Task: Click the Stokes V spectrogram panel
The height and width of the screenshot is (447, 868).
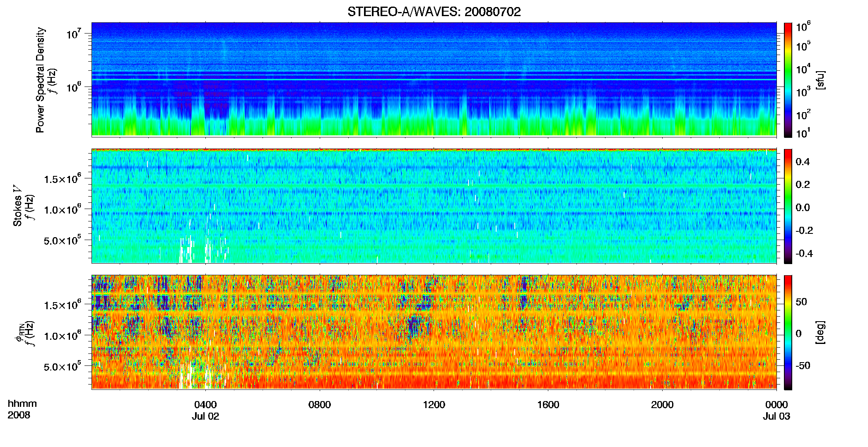Action: click(434, 206)
